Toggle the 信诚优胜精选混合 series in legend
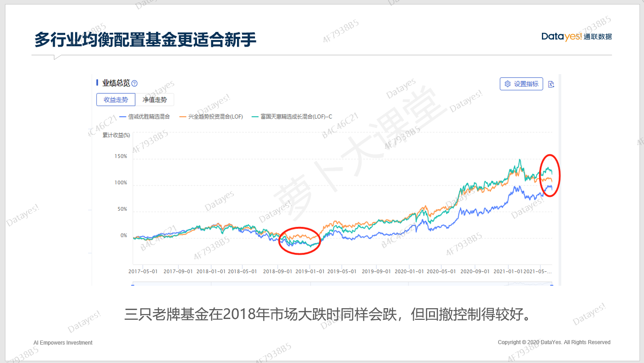The width and height of the screenshot is (644, 363). tap(149, 117)
